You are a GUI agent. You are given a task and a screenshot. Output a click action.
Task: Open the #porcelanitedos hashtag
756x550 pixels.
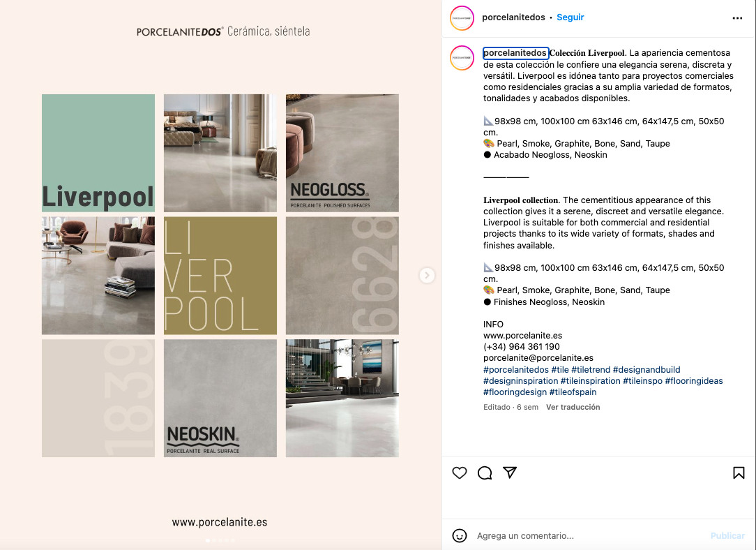click(x=516, y=369)
